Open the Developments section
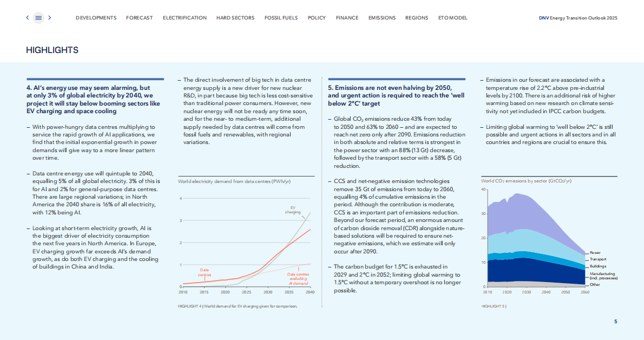 click(x=96, y=18)
